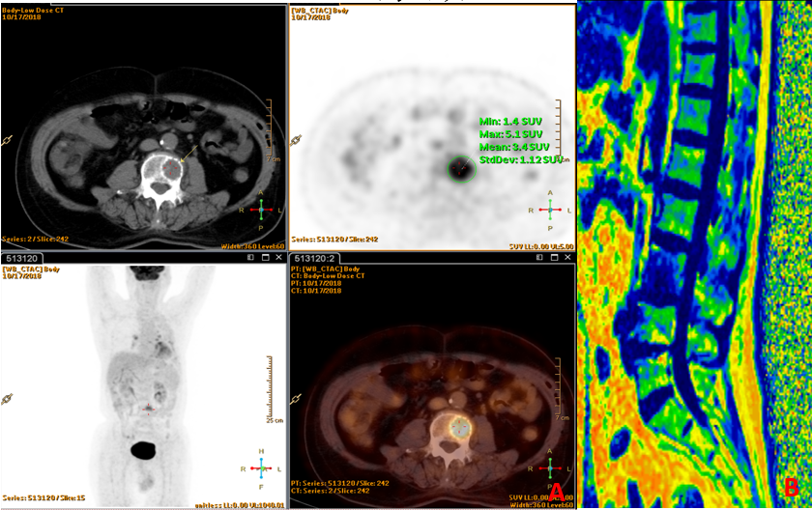
Task: Close the 513120:2 fused view window
Action: coord(567,258)
